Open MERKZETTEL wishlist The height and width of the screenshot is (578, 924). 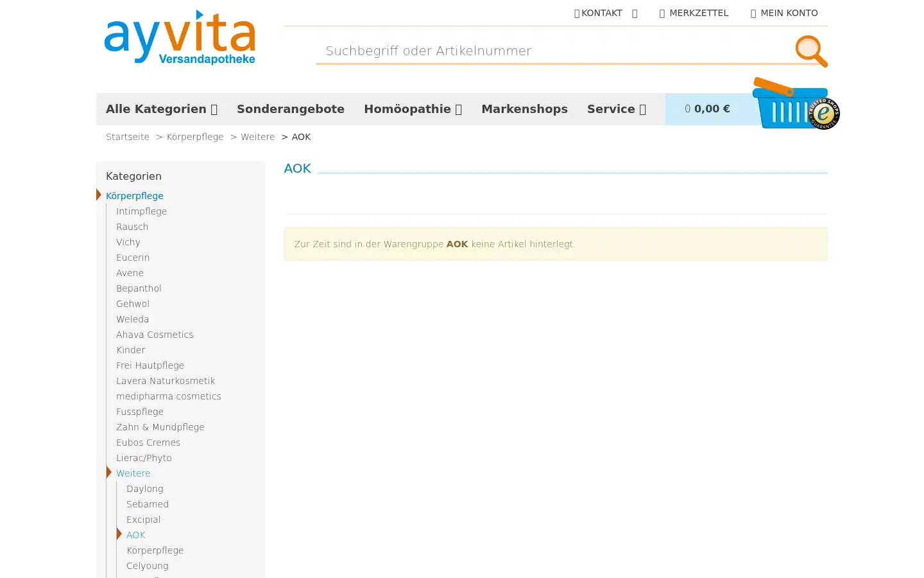[694, 13]
